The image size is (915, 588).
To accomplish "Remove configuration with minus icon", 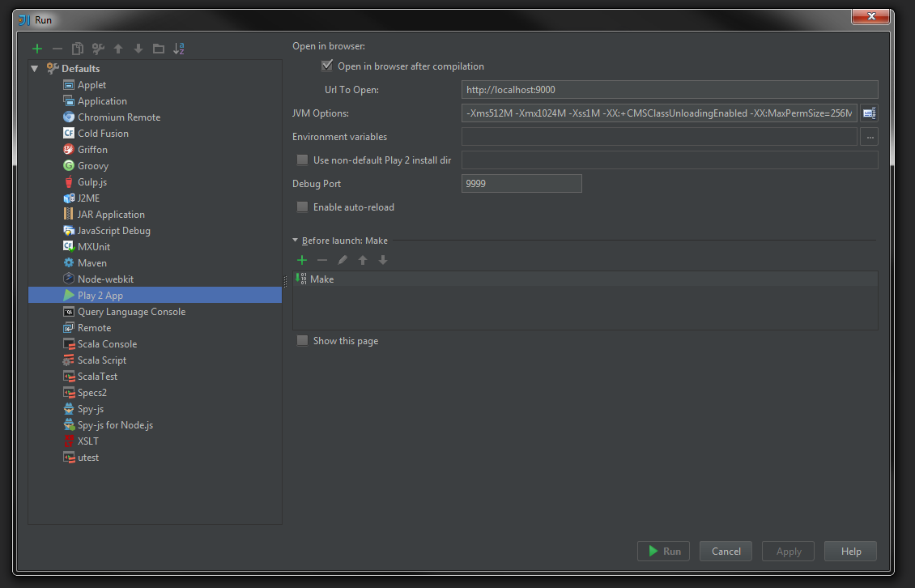I will (57, 49).
